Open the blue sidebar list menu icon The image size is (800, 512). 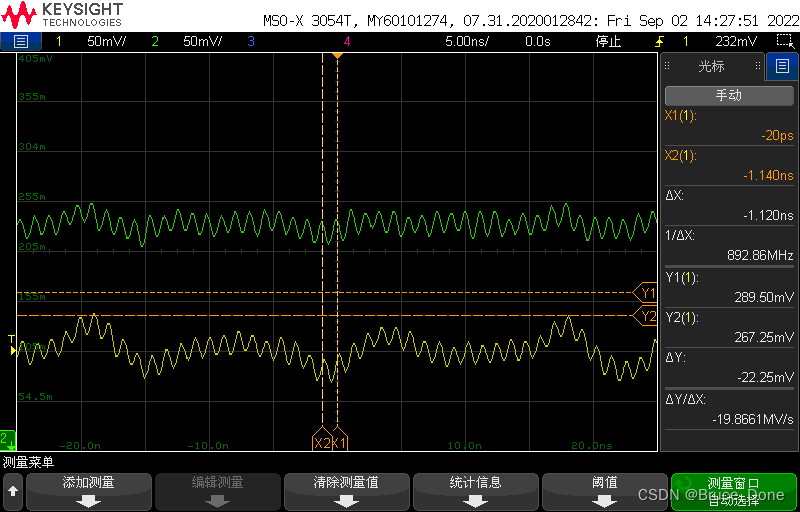point(782,66)
